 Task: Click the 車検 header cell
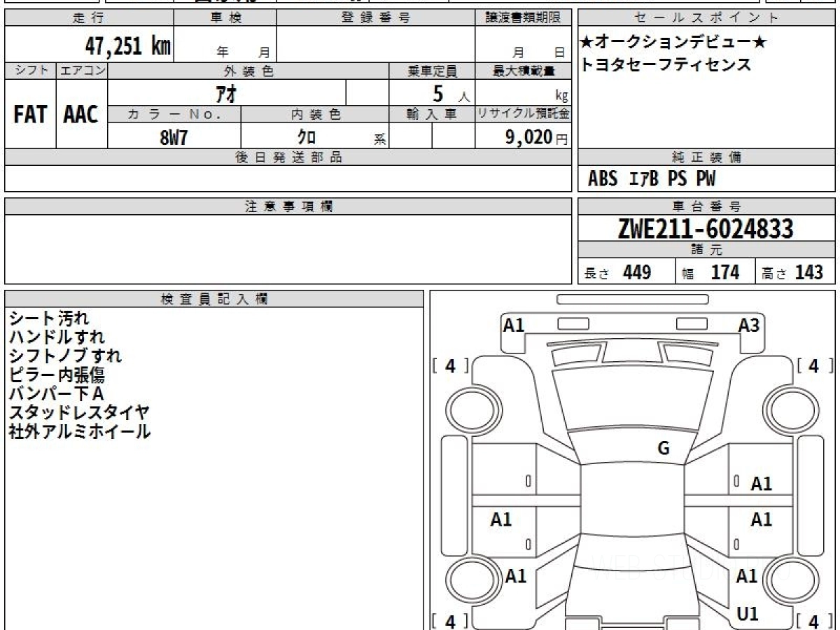coord(225,18)
